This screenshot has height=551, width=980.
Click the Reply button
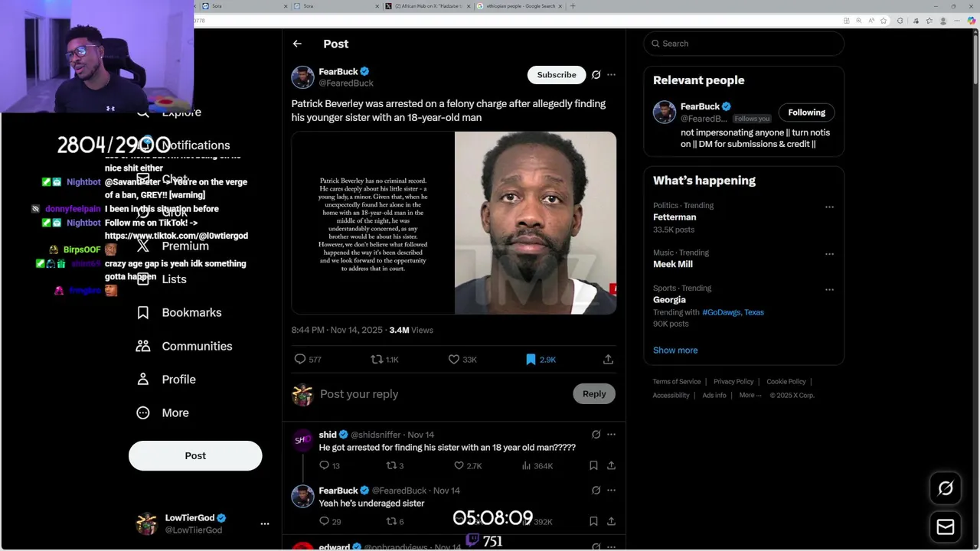tap(594, 394)
